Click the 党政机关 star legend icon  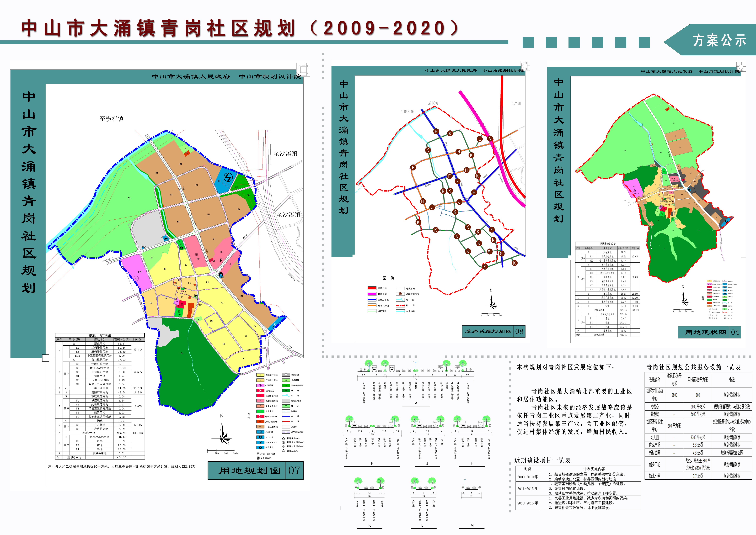(x=260, y=390)
